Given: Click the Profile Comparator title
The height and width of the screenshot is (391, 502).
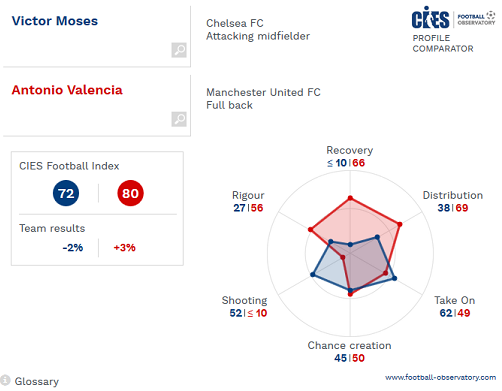Looking at the screenshot, I should [443, 43].
